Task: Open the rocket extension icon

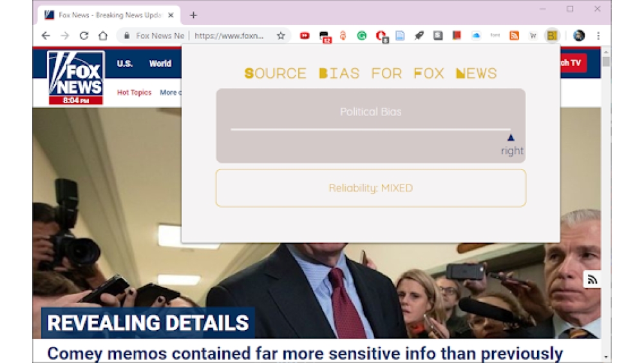Action: 419,36
